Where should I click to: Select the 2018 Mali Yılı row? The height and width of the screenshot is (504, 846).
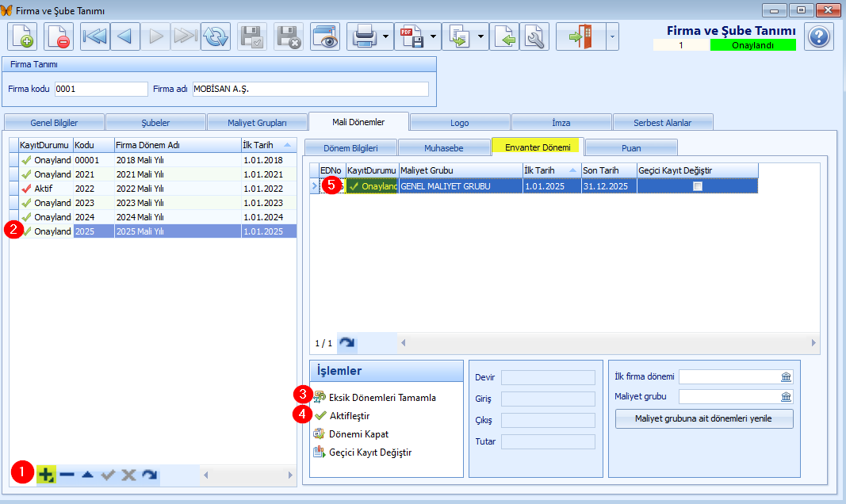(x=153, y=160)
